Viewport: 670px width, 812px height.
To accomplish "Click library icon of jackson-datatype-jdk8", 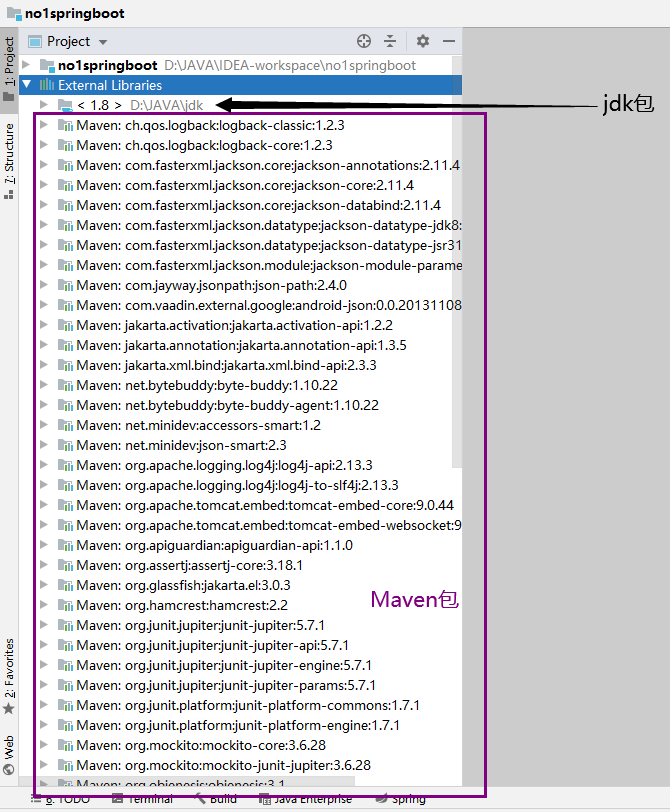I will pyautogui.click(x=65, y=225).
